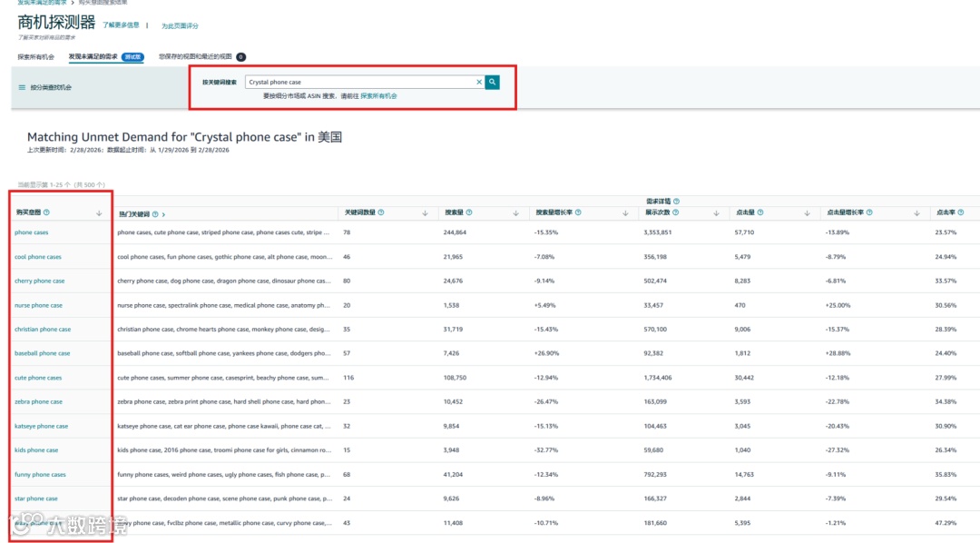Screen dimensions: 980x543
Task: Sort by 搜索量 column arrow
Action: 515,213
